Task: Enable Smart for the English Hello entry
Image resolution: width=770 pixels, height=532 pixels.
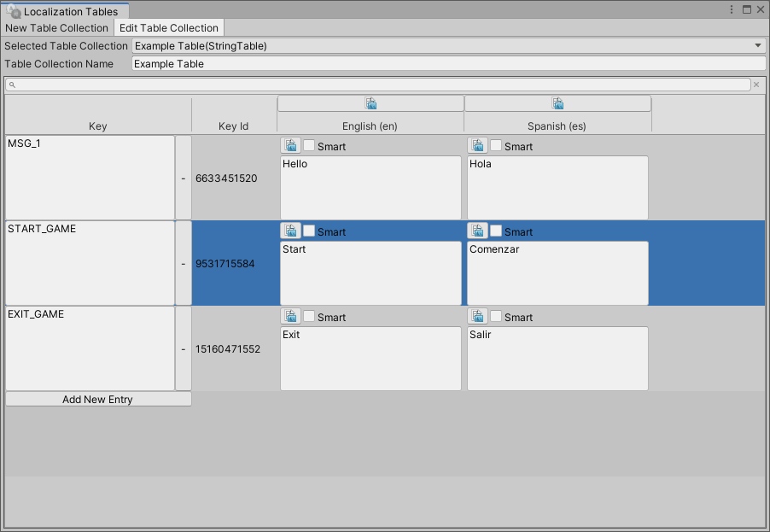Action: (309, 146)
